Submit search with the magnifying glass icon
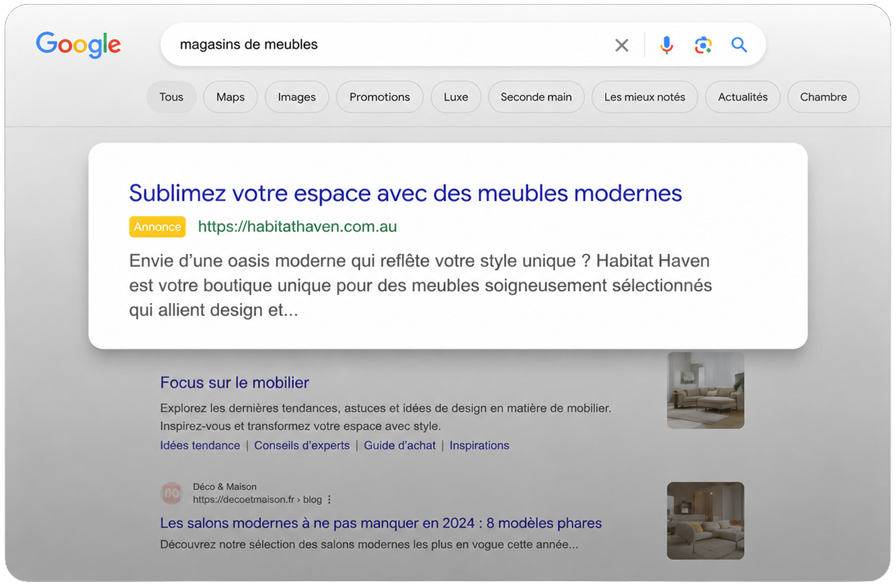 739,45
